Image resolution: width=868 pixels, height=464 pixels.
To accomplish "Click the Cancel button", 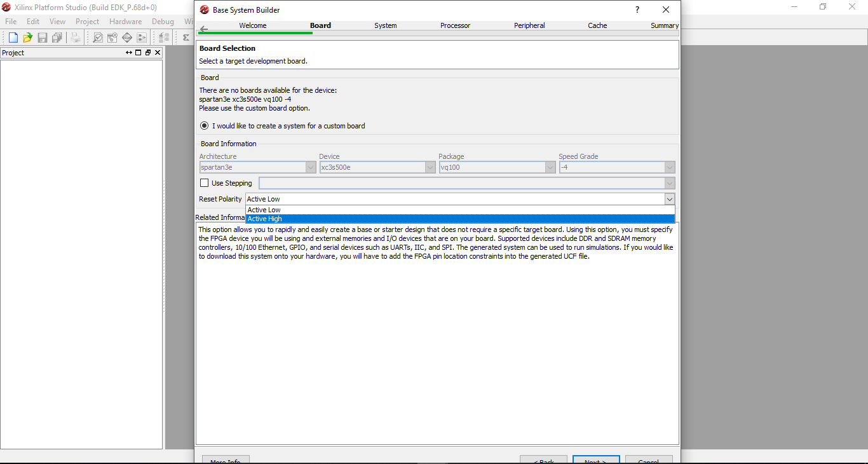I will coord(649,460).
